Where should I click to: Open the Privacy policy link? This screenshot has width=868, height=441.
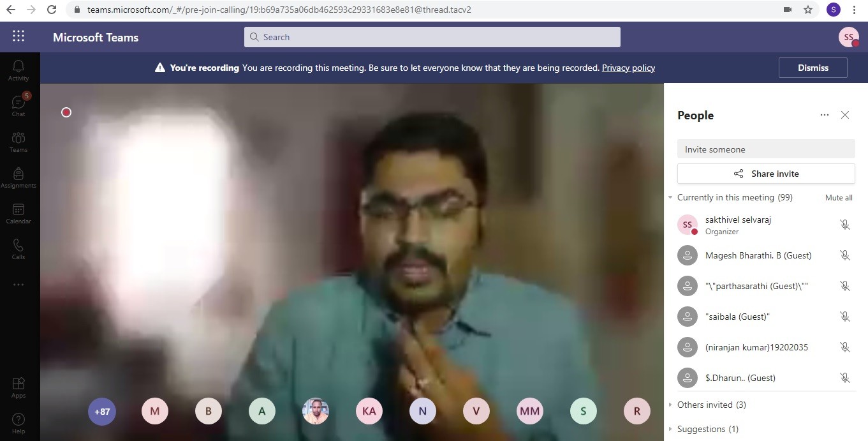[x=628, y=68]
